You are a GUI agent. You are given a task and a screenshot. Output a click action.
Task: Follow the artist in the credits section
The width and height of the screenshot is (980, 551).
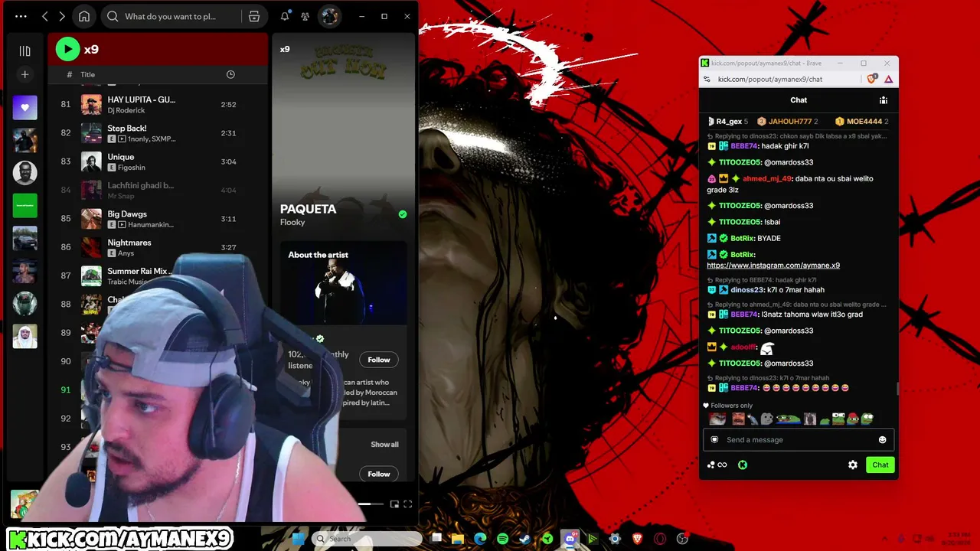tap(379, 474)
